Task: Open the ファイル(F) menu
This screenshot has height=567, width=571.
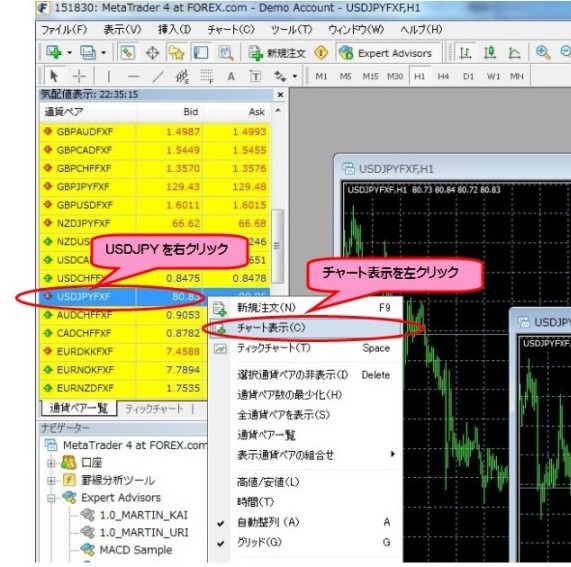Action: point(64,29)
